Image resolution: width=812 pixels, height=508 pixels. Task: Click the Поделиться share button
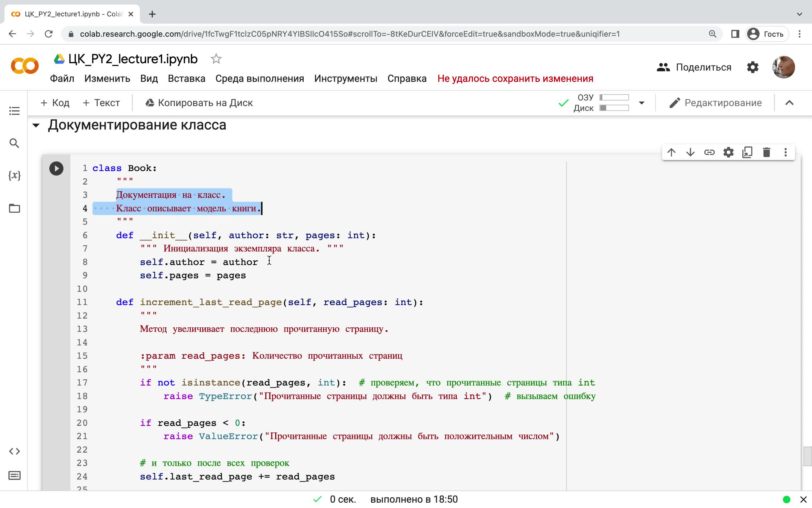pos(694,67)
